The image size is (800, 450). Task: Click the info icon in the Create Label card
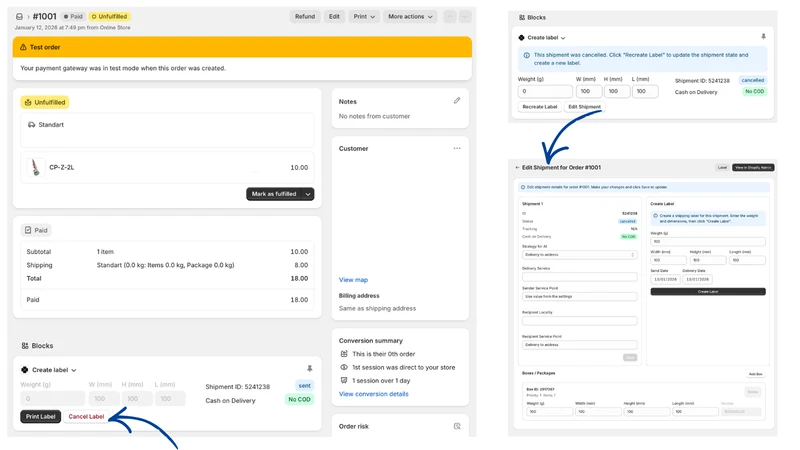pos(656,216)
